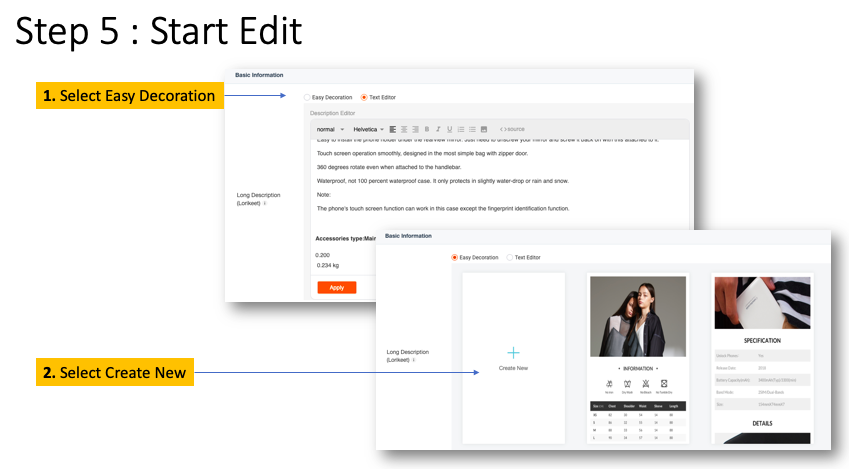Viewport: 849px width, 469px height.
Task: Click the align right icon
Action: pos(414,129)
